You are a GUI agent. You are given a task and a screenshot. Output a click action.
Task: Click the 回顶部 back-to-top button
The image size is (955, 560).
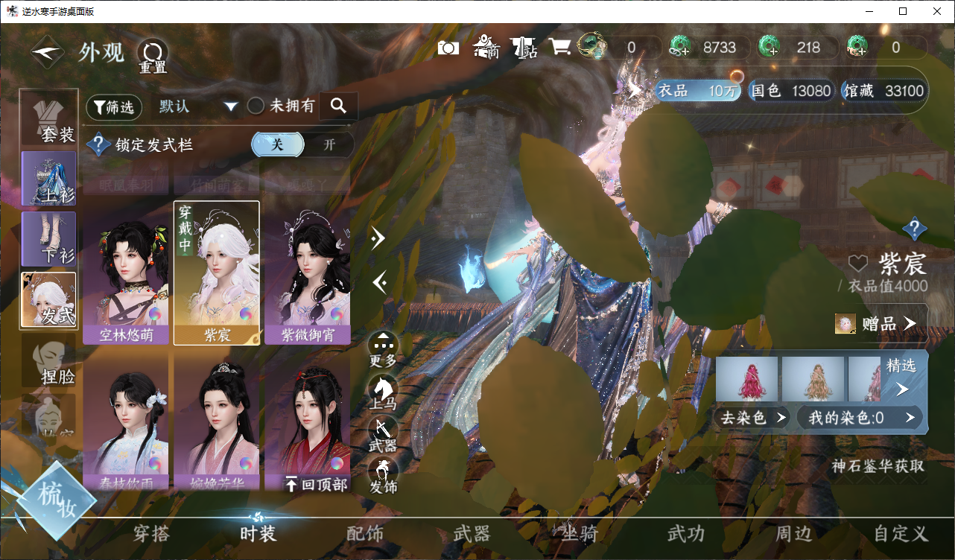[317, 485]
